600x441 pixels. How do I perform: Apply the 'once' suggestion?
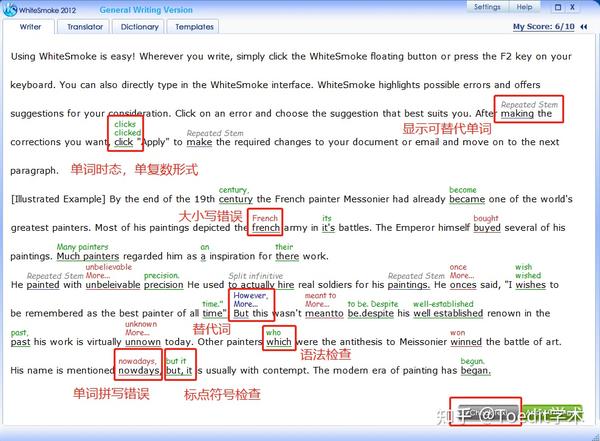point(458,267)
